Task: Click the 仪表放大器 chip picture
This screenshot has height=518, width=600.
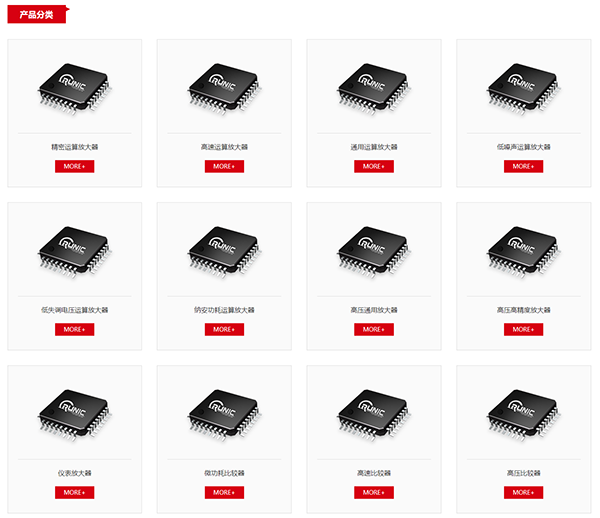Action: click(x=75, y=415)
